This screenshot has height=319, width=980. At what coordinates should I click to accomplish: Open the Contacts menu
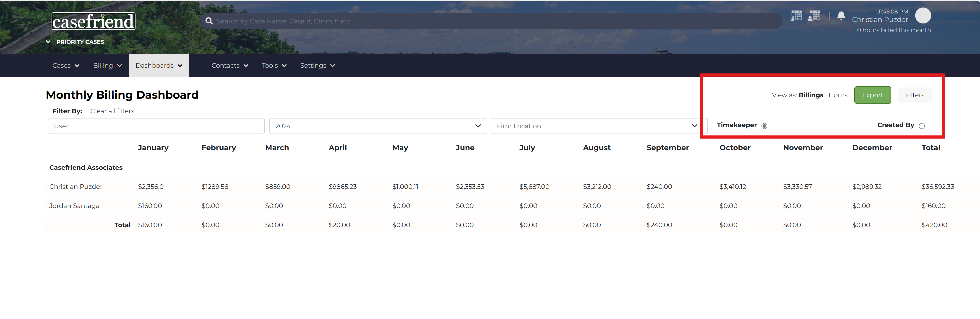tap(230, 65)
